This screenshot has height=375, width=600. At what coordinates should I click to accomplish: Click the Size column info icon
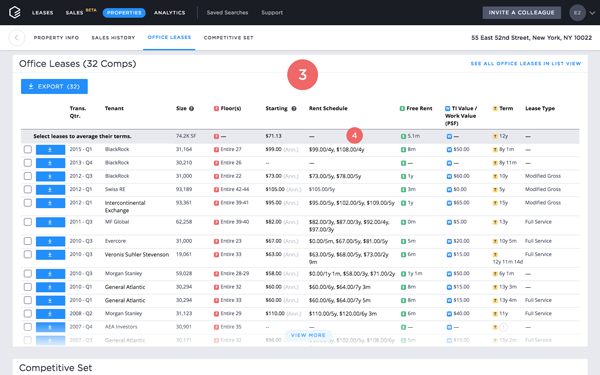[x=191, y=109]
